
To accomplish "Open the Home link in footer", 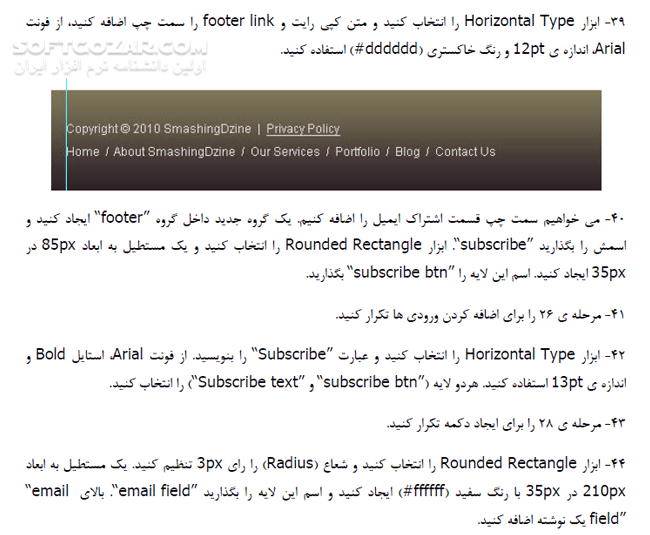I will pyautogui.click(x=82, y=152).
